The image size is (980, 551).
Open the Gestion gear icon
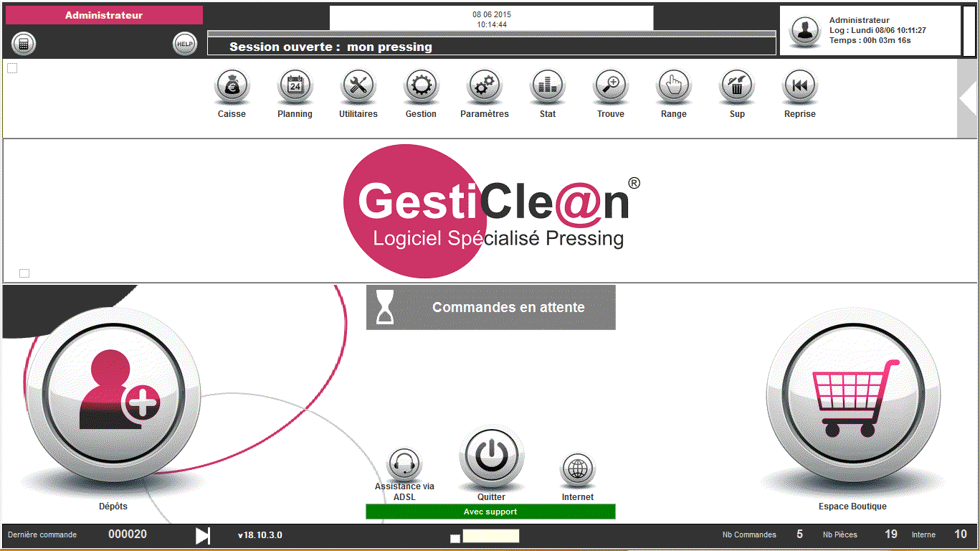coord(421,87)
